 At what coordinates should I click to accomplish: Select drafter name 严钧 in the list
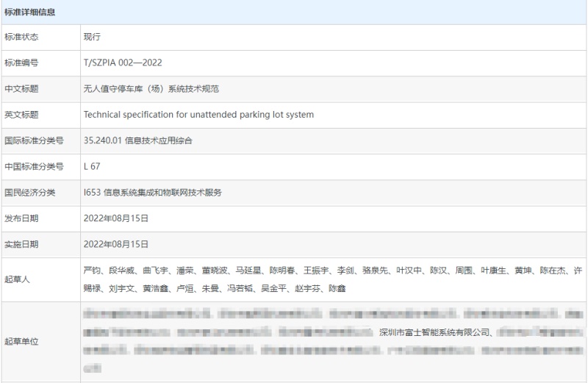tap(92, 271)
